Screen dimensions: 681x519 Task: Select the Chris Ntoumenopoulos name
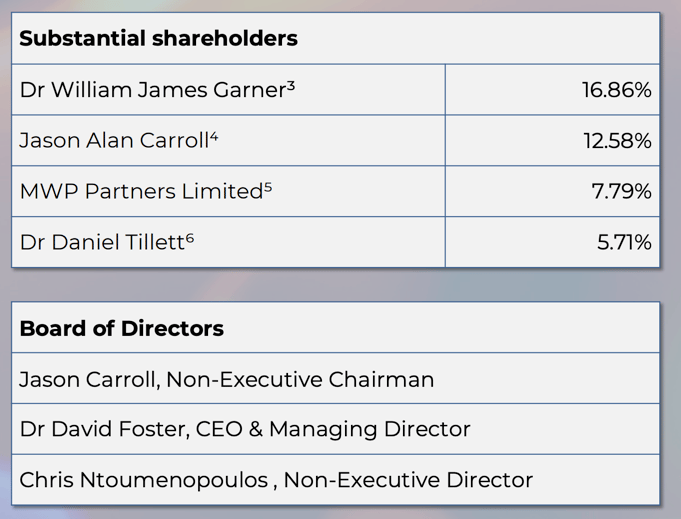point(142,480)
